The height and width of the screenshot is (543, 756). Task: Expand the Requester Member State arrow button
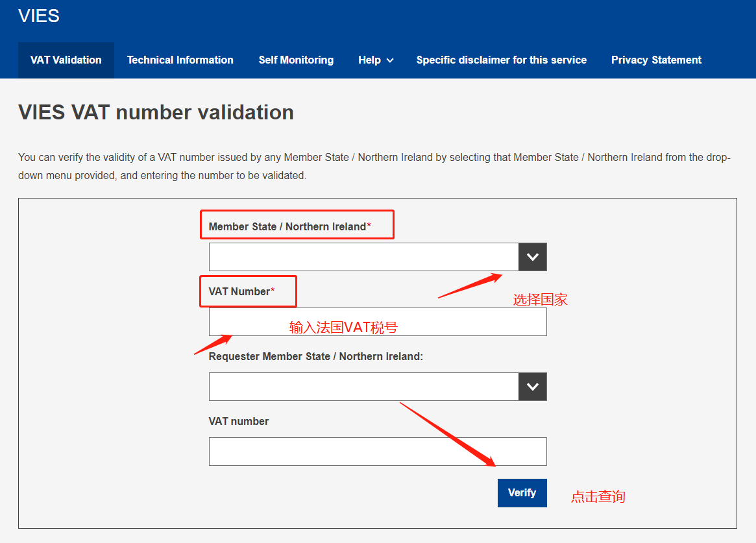(x=533, y=387)
